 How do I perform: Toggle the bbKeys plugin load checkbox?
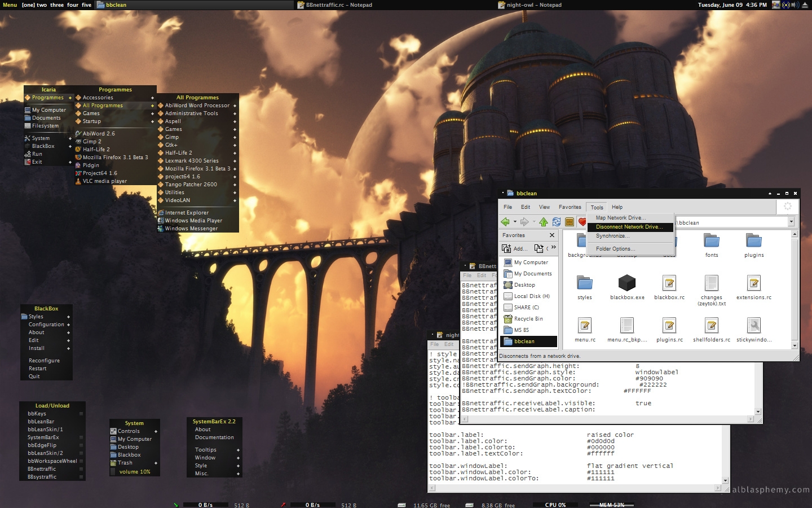(x=81, y=414)
